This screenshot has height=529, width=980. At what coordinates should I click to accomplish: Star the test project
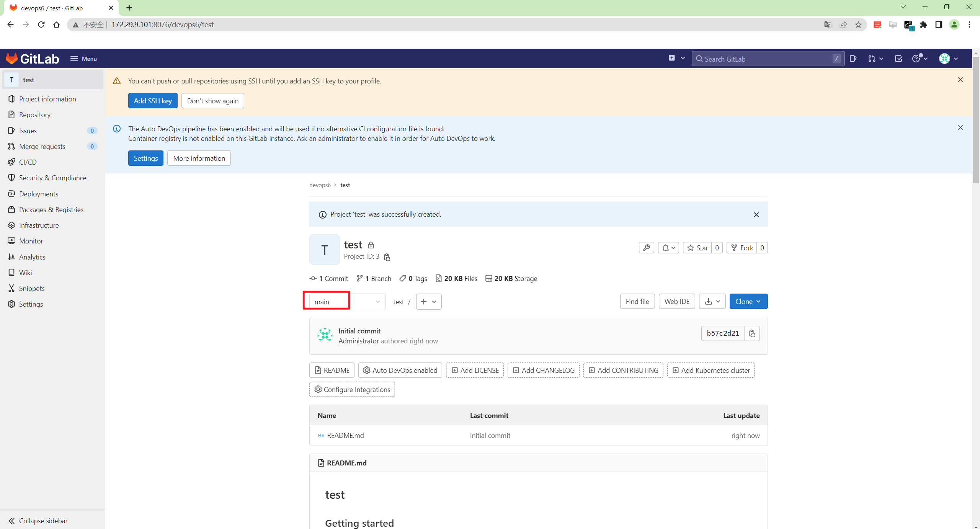(697, 248)
